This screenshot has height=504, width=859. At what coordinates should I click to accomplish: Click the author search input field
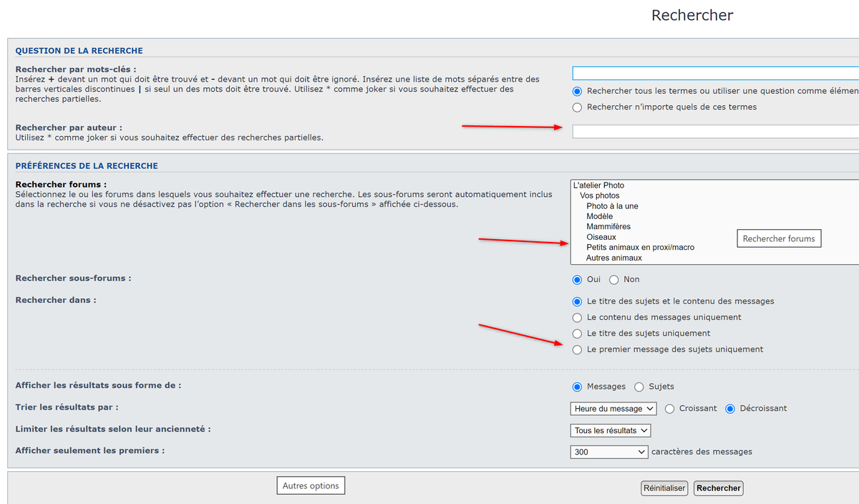pyautogui.click(x=716, y=132)
